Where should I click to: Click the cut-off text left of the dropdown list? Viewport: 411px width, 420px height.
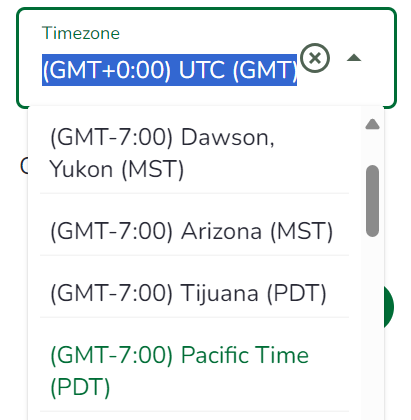(x=24, y=166)
